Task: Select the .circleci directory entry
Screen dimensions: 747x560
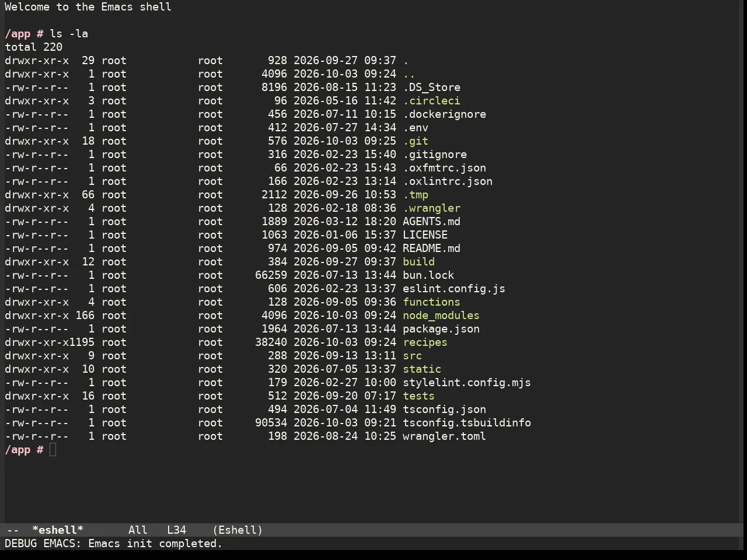Action: 431,101
